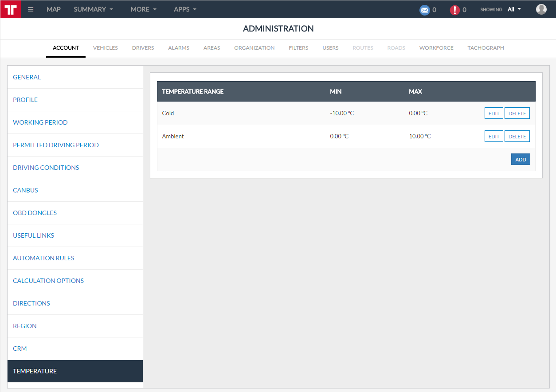Open the hamburger menu icon
The height and width of the screenshot is (392, 556).
click(x=31, y=9)
